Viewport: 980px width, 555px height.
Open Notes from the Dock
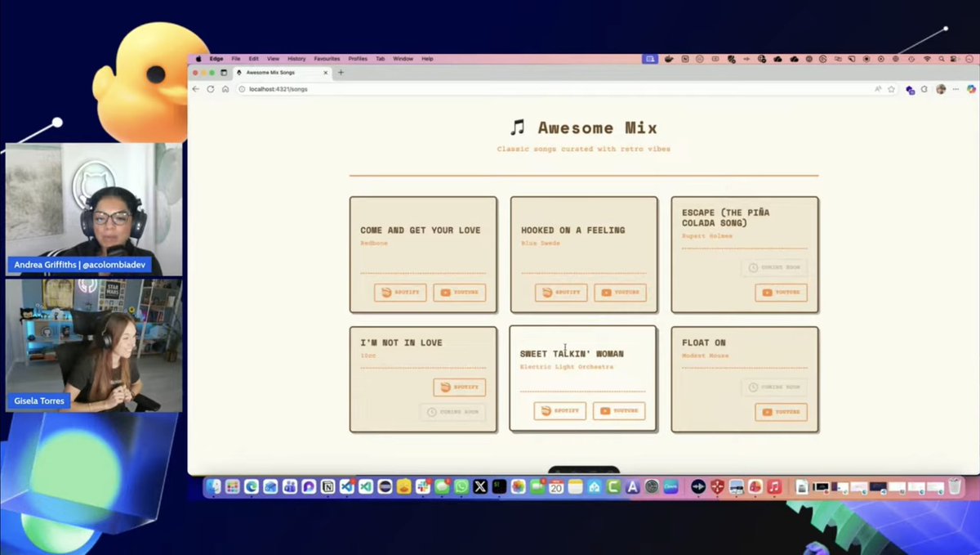pos(575,486)
